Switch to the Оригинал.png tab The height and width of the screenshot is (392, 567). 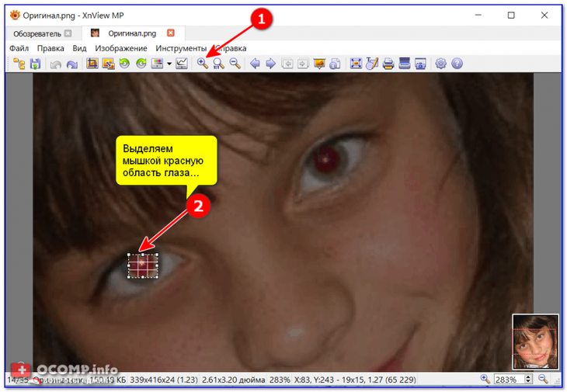132,33
